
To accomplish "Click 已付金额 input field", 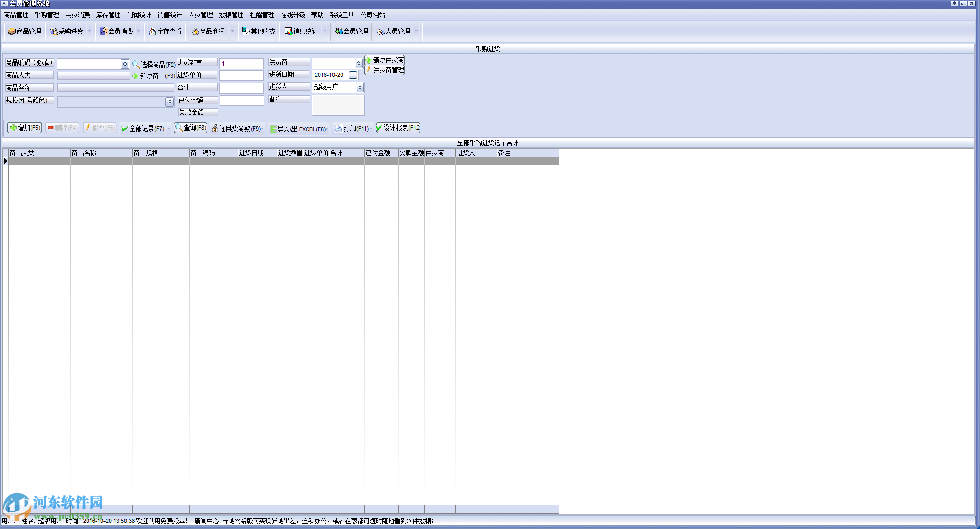I will 242,100.
